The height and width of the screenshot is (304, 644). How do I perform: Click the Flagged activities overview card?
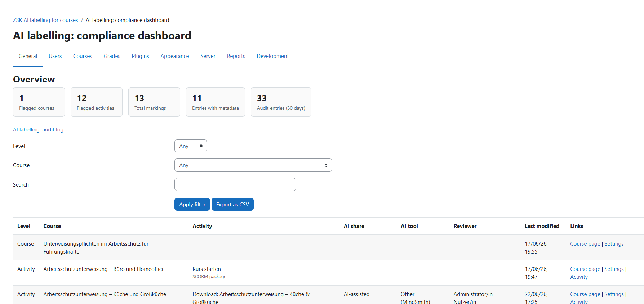coord(97,102)
